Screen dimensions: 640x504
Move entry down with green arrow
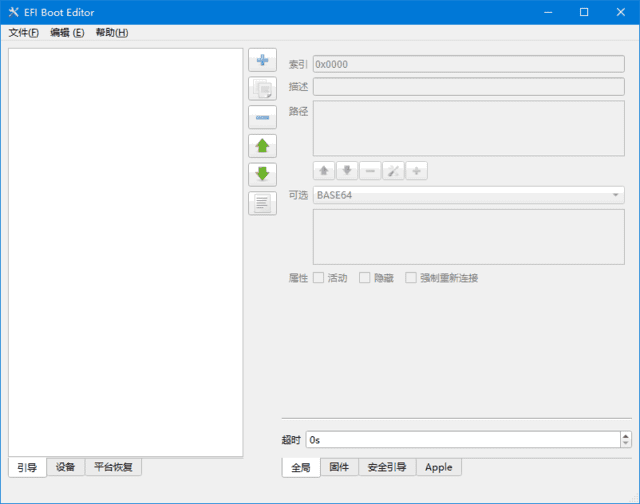[x=262, y=174]
